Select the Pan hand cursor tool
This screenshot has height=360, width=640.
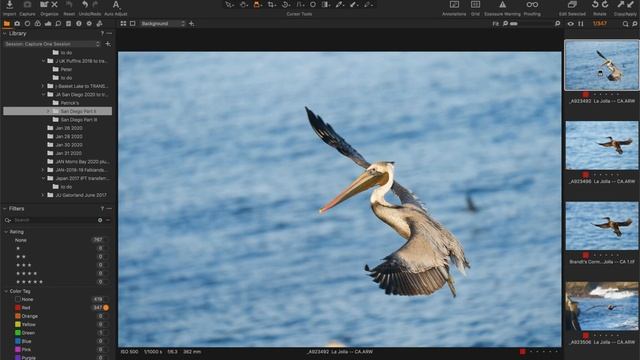[244, 5]
